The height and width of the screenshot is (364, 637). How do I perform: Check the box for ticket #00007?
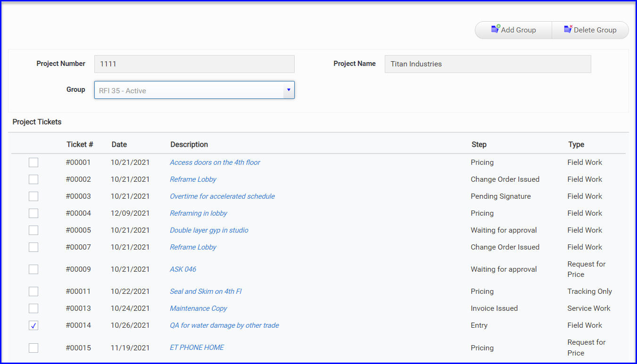[x=33, y=247]
